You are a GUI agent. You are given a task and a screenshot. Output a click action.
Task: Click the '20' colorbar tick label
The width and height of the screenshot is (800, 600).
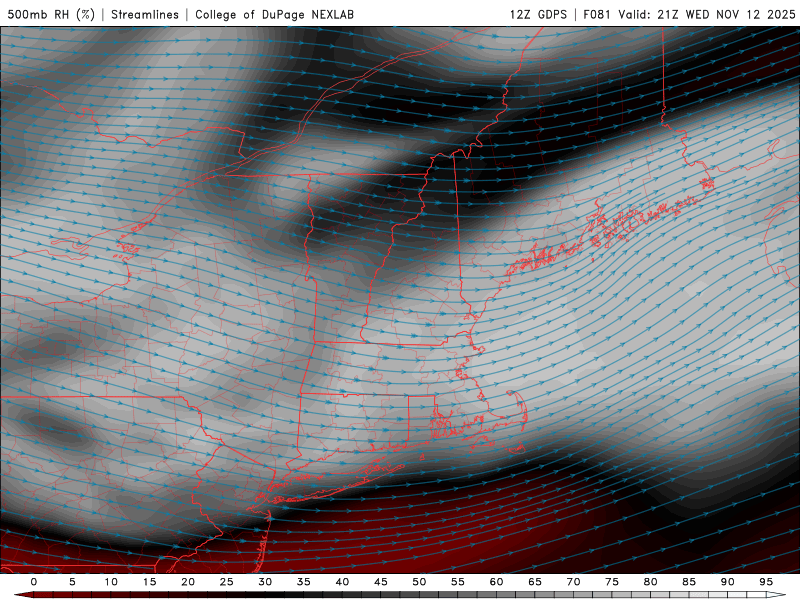(188, 582)
